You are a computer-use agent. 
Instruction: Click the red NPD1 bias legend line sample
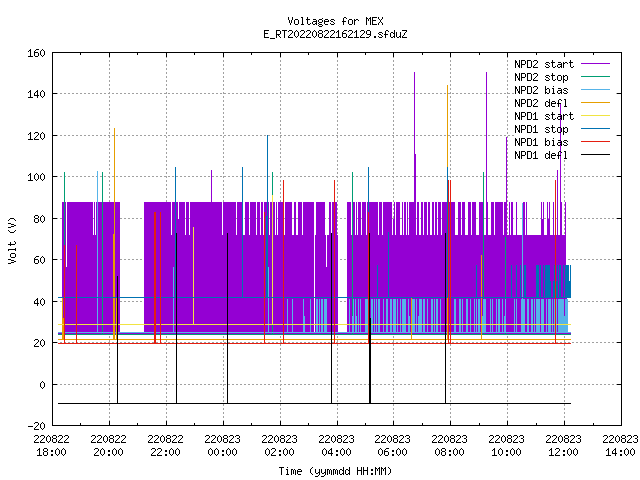[x=595, y=142]
